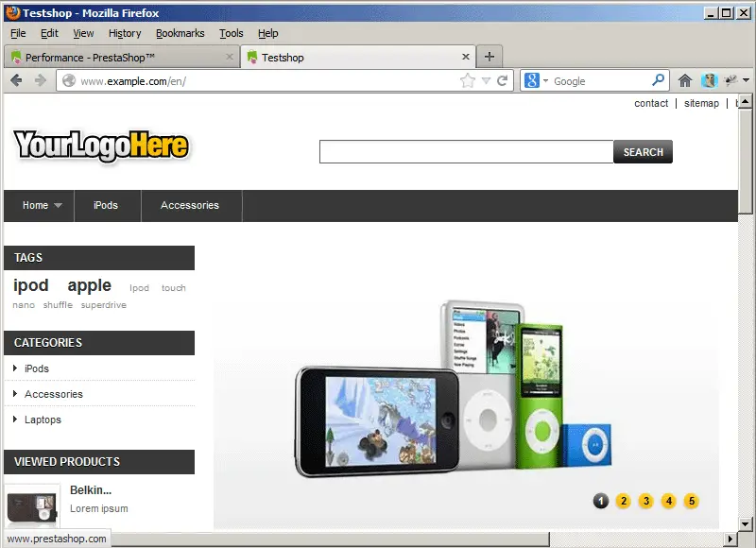Screen dimensions: 756x548
Task: Click the search magnifier icon
Action: (x=658, y=80)
